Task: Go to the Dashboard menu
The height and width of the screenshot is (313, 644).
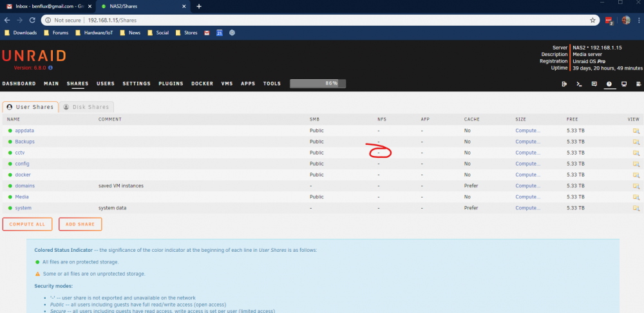Action: (19, 84)
